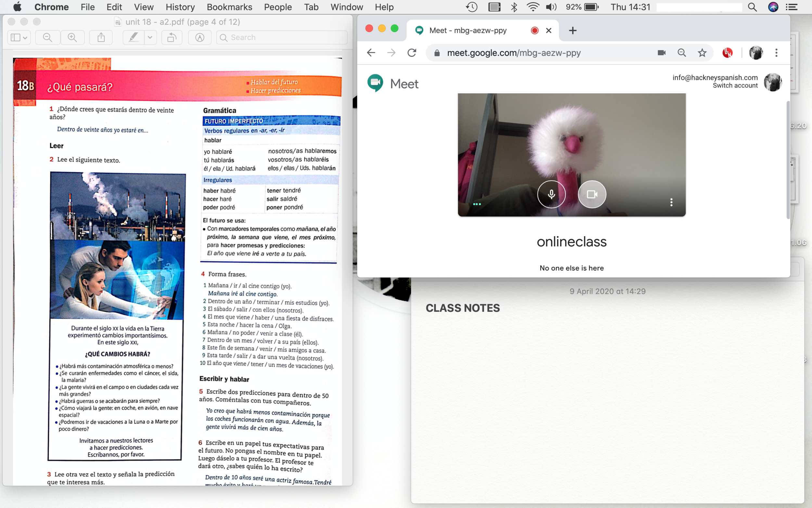Image resolution: width=812 pixels, height=508 pixels.
Task: Click the camera permission icon in address bar
Action: pos(661,53)
